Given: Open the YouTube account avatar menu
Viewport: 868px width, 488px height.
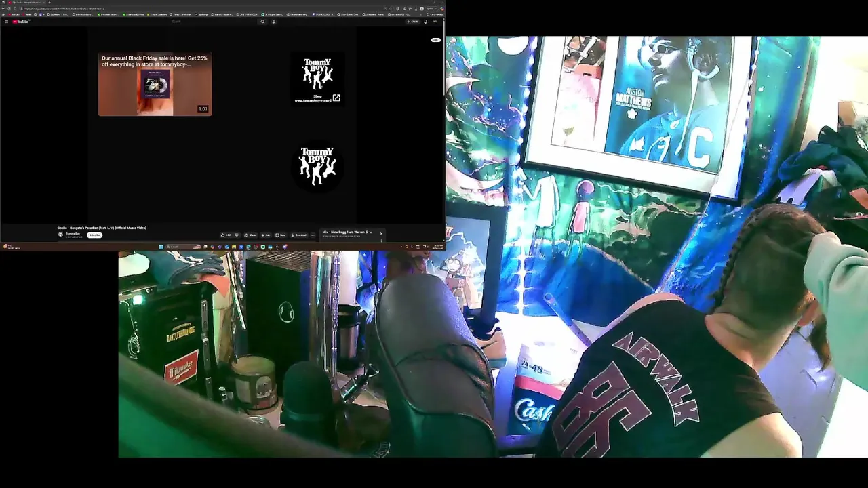Looking at the screenshot, I should (x=435, y=22).
